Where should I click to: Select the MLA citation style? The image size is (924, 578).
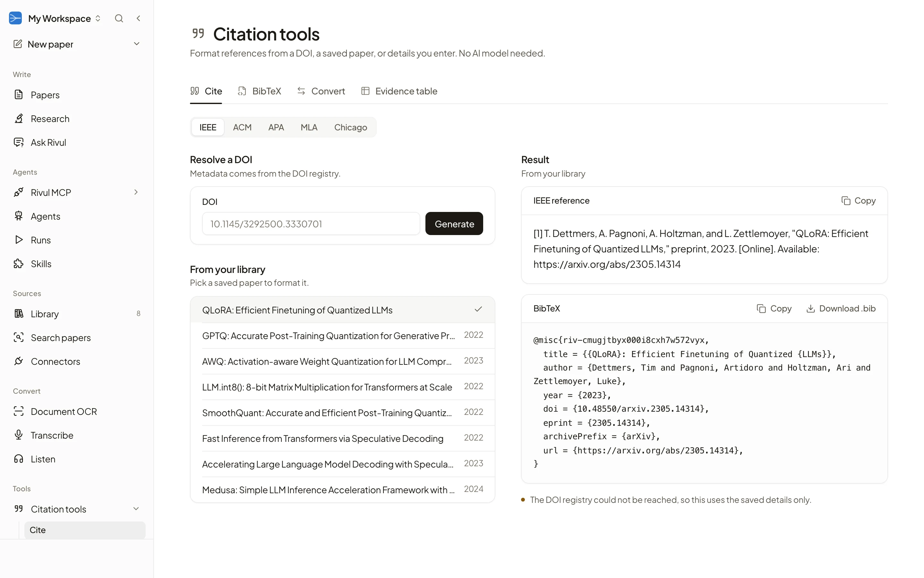(x=309, y=127)
